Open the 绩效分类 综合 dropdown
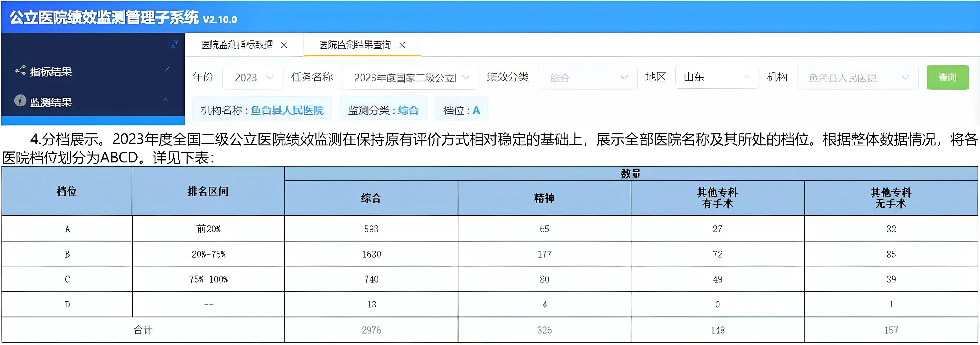This screenshot has height=345, width=980. tap(588, 78)
